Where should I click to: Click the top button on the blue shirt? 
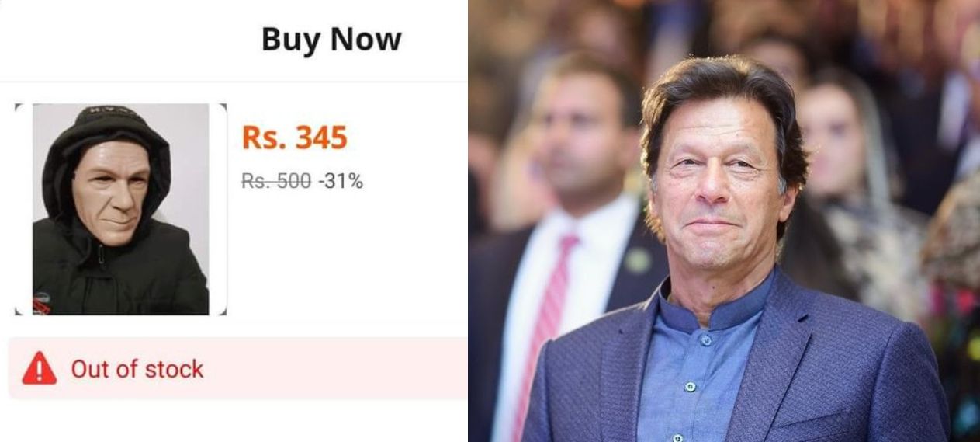706,341
